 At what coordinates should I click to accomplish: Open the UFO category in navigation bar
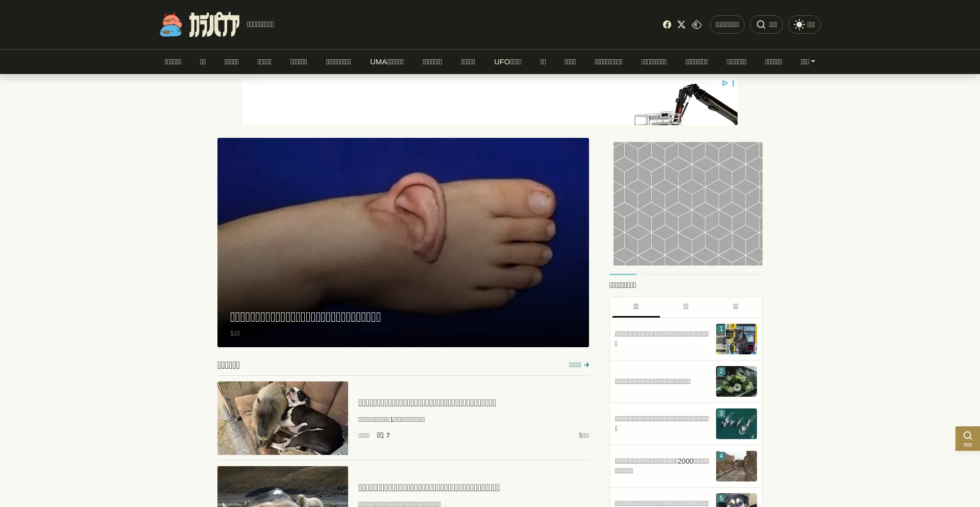click(x=507, y=62)
